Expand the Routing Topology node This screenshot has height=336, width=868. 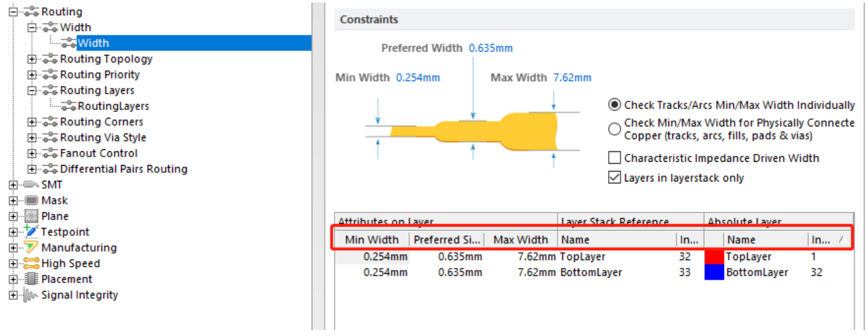[32, 59]
